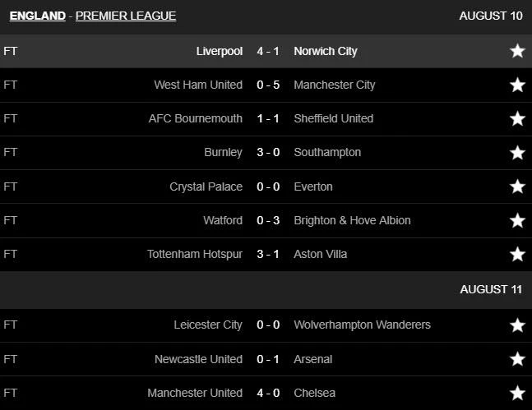Select the Tottenham Hotspur team name
This screenshot has height=410, width=532.
(194, 254)
